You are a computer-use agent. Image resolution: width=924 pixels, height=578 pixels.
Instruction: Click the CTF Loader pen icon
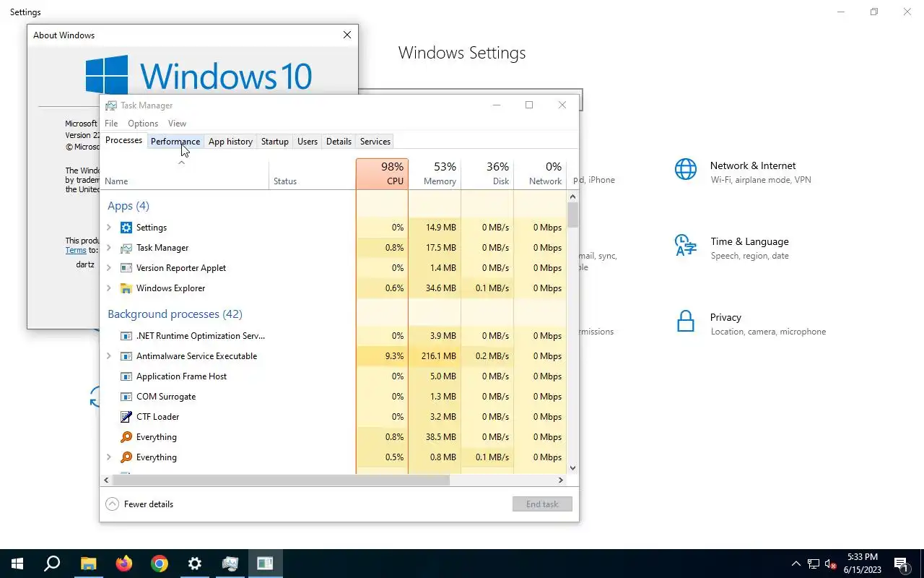tap(126, 417)
